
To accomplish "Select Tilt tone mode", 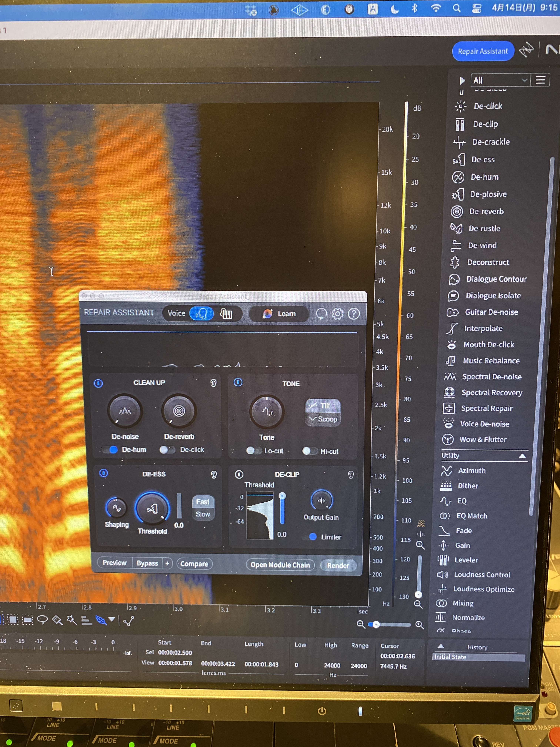I will coord(323,406).
